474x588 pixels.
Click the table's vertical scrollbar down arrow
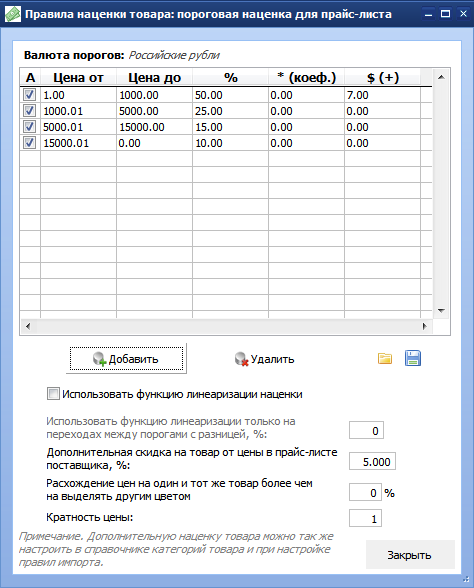(x=441, y=310)
